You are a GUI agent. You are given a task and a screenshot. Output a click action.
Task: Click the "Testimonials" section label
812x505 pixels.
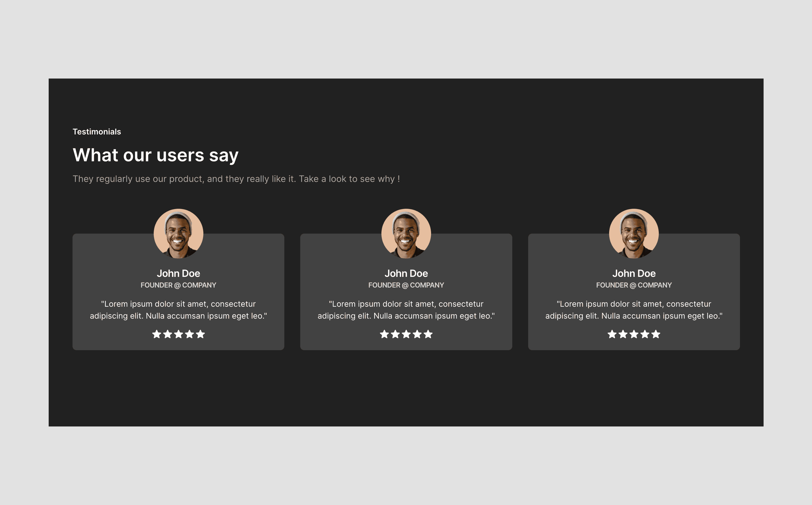[x=97, y=132]
